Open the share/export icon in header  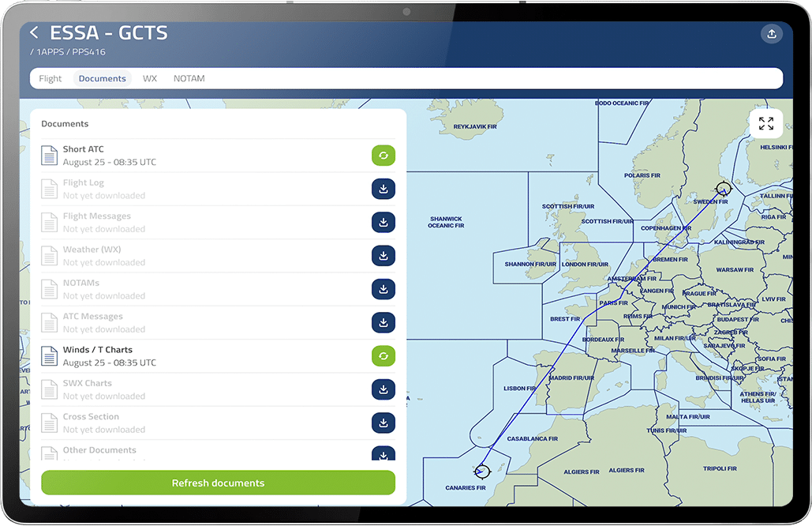pyautogui.click(x=771, y=34)
